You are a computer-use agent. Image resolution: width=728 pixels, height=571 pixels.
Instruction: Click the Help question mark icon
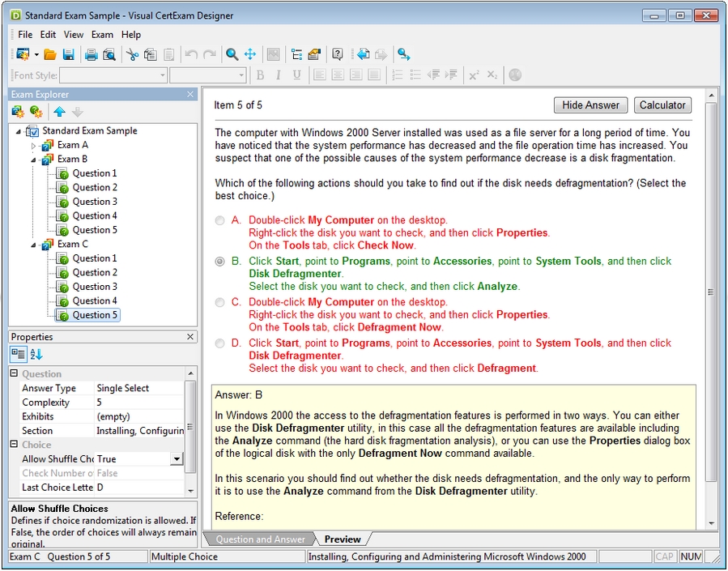tap(338, 55)
